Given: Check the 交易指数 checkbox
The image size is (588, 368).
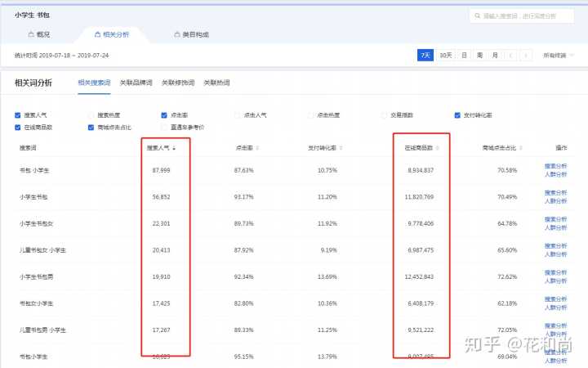Looking at the screenshot, I should (x=385, y=115).
